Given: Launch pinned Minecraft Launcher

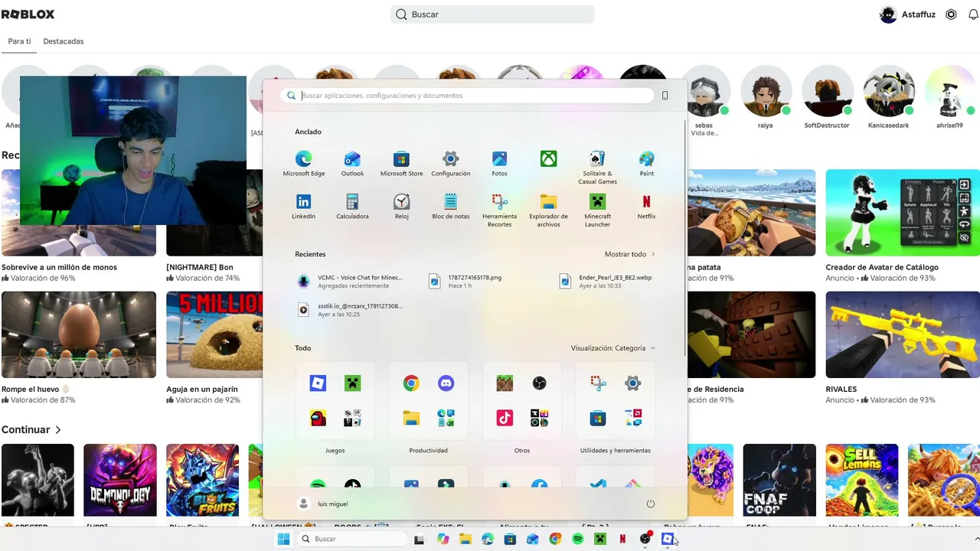Looking at the screenshot, I should (x=597, y=210).
